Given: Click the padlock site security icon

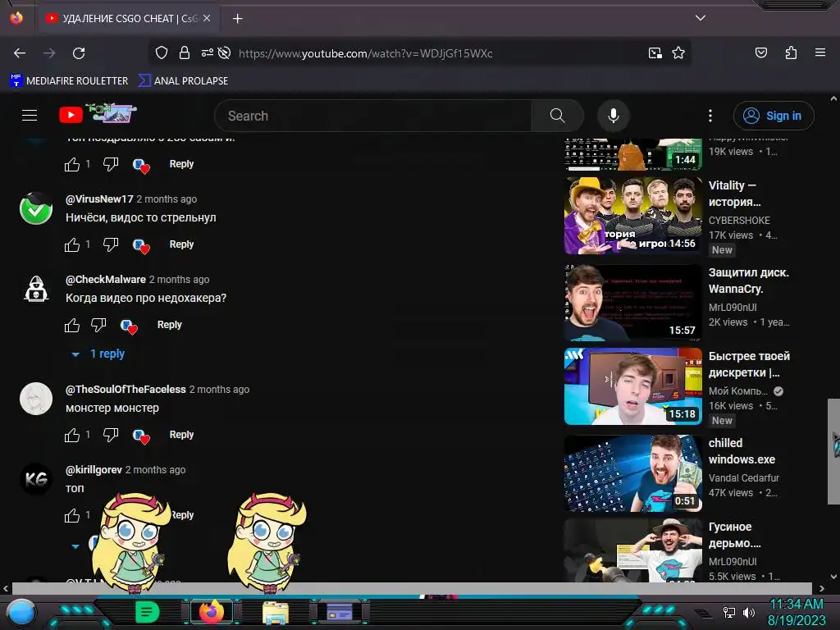Looking at the screenshot, I should coord(185,52).
